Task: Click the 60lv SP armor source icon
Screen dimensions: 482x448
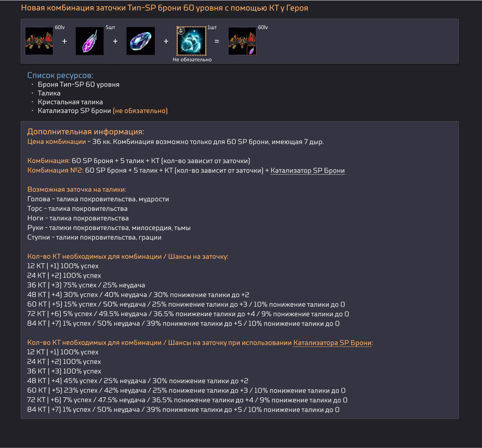Action: point(39,41)
